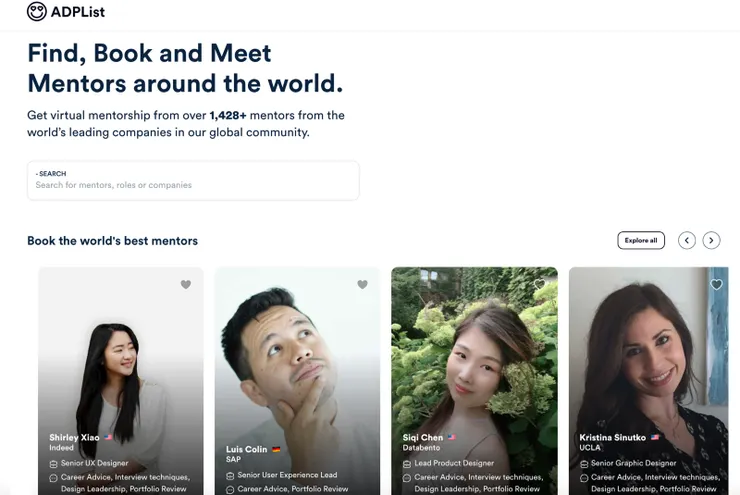Click the briefcase icon beside Senior UX Designer
Image resolution: width=740 pixels, height=495 pixels.
54,464
